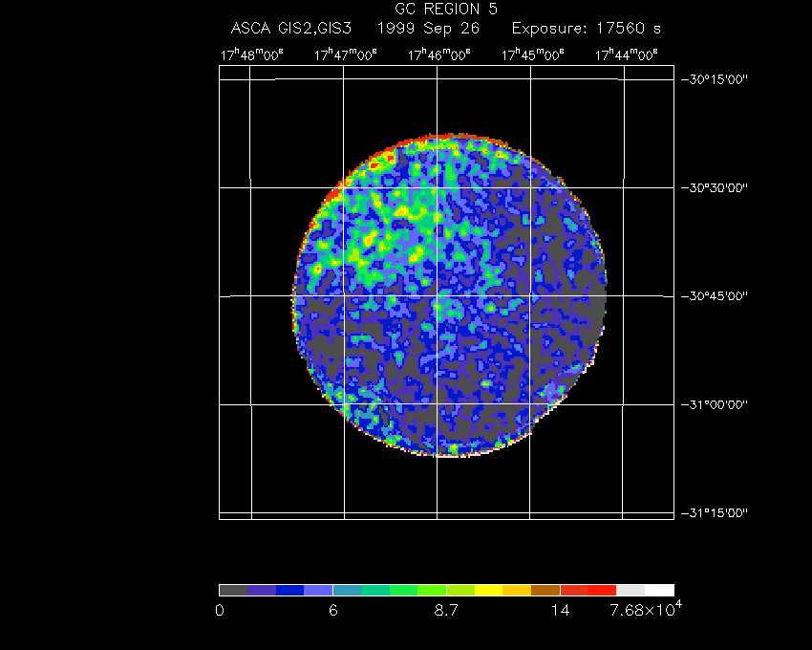The image size is (812, 650).
Task: Click the -31°00'00" declination label
Action: tap(715, 404)
